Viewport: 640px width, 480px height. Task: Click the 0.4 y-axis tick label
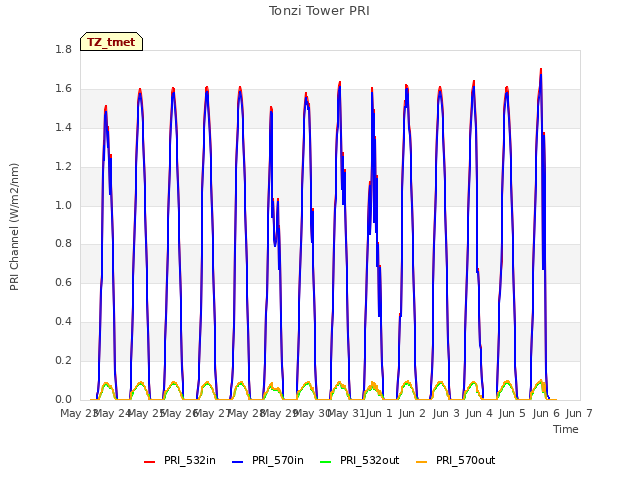pos(63,322)
